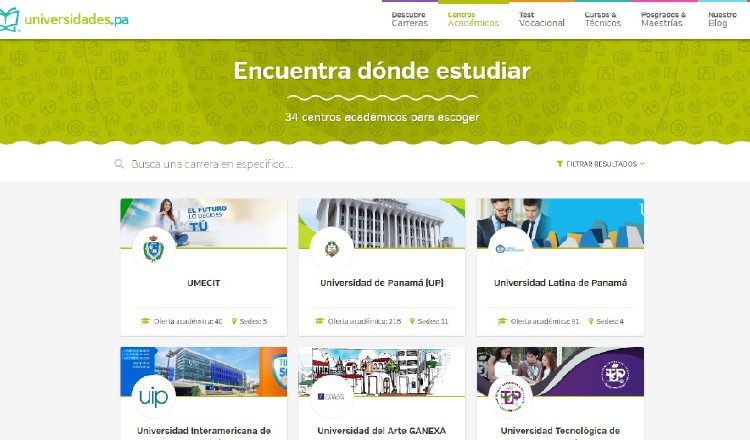Screen dimensions: 750x440
Task: Click the universidades.pa book logo
Action: point(9,20)
